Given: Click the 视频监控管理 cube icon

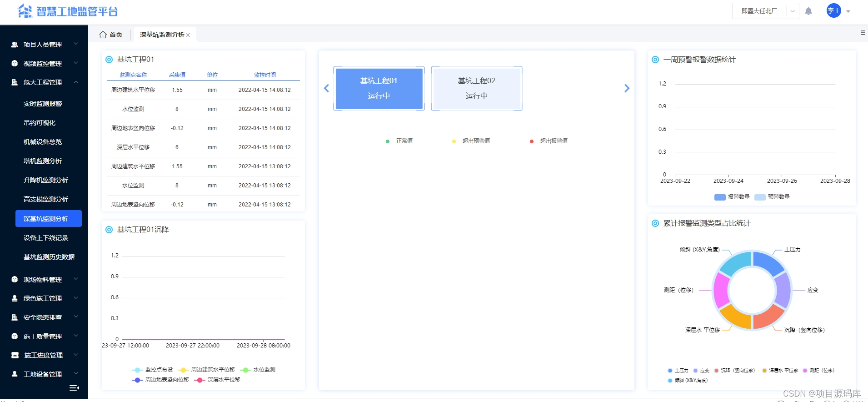Looking at the screenshot, I should (x=15, y=64).
